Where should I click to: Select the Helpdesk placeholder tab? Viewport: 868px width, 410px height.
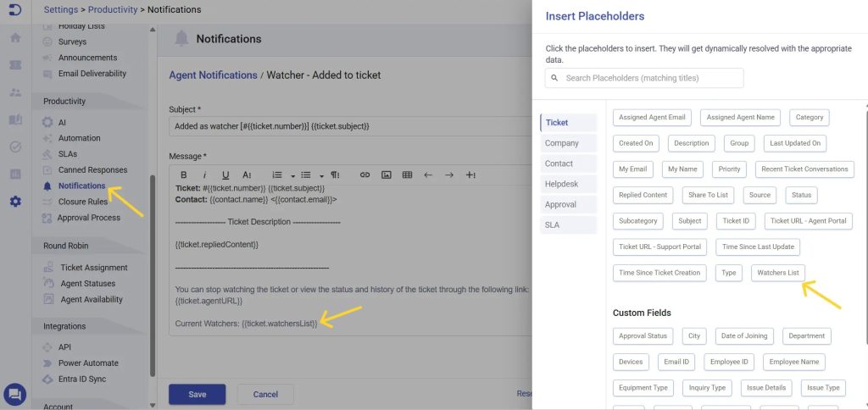[x=569, y=184]
